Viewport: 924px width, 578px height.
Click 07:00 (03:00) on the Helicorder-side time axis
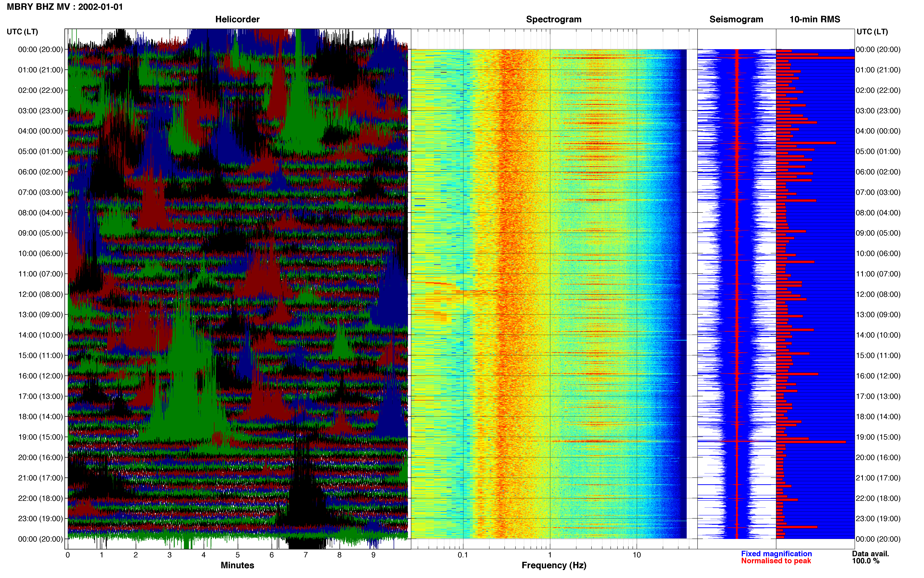click(41, 192)
